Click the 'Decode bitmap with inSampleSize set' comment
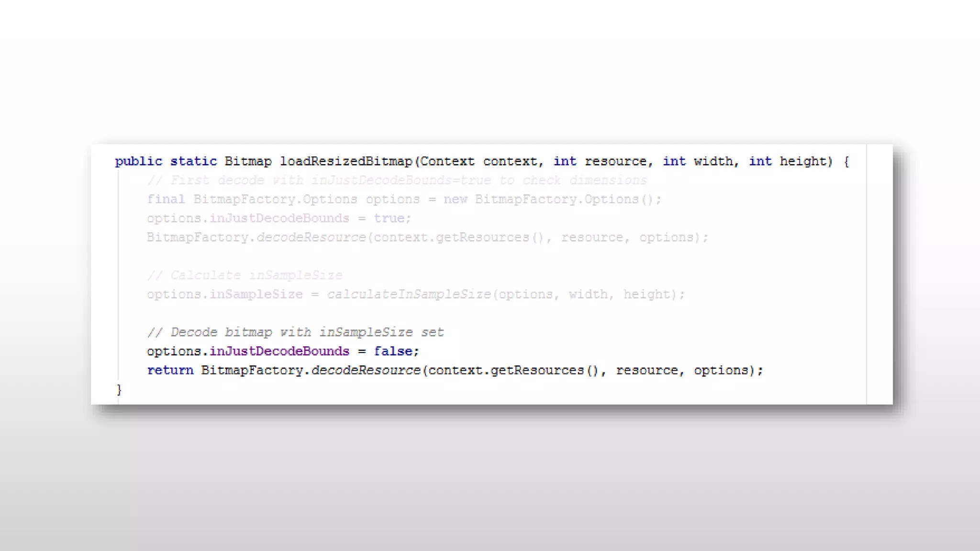 pos(295,332)
